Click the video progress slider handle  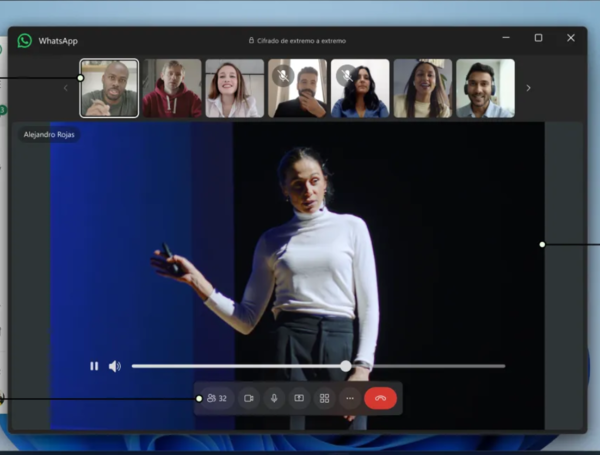click(x=346, y=366)
